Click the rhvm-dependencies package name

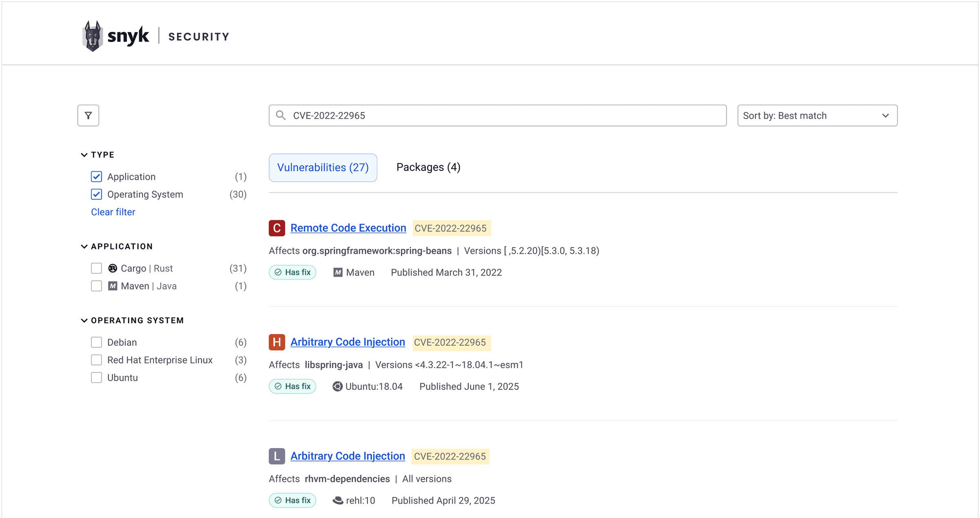click(347, 479)
